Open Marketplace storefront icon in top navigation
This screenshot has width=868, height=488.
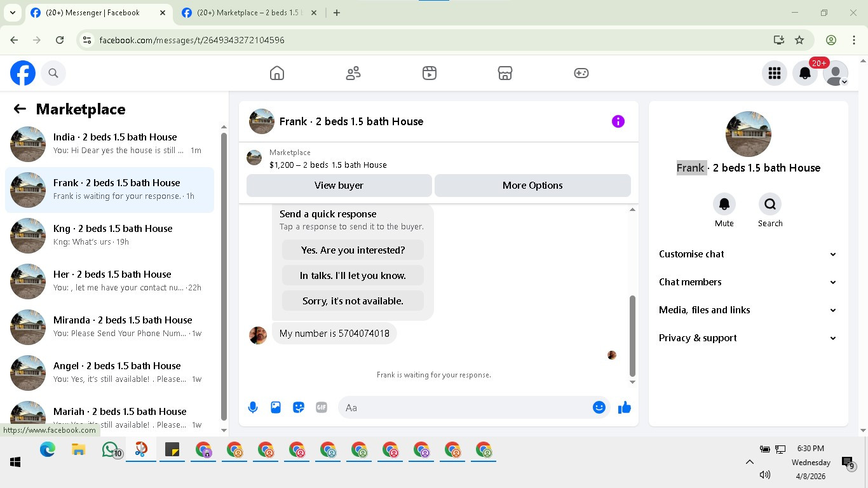[x=505, y=73]
